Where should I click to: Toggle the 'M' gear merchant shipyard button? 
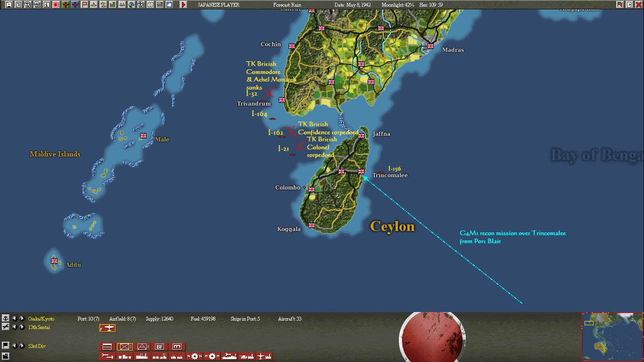point(212,356)
